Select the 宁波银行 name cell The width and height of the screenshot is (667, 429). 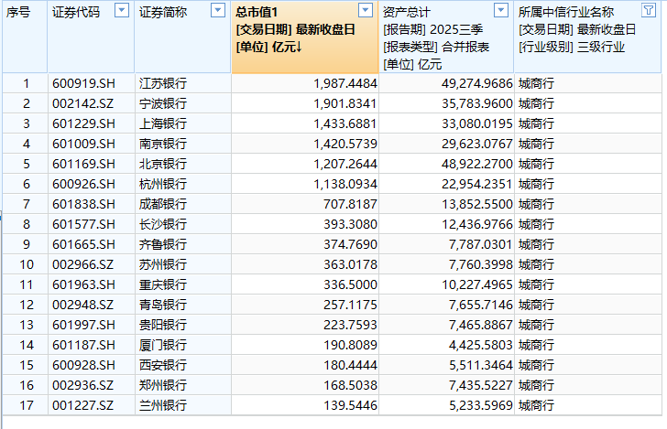tap(162, 103)
